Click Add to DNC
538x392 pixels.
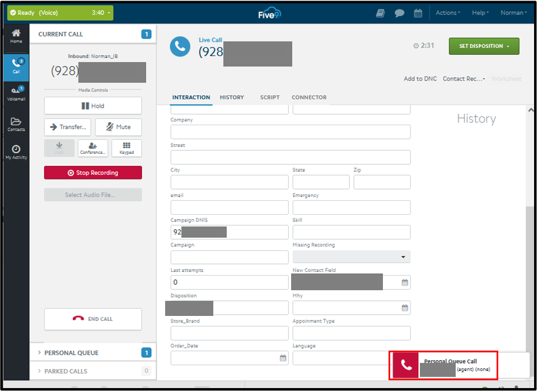tap(420, 79)
